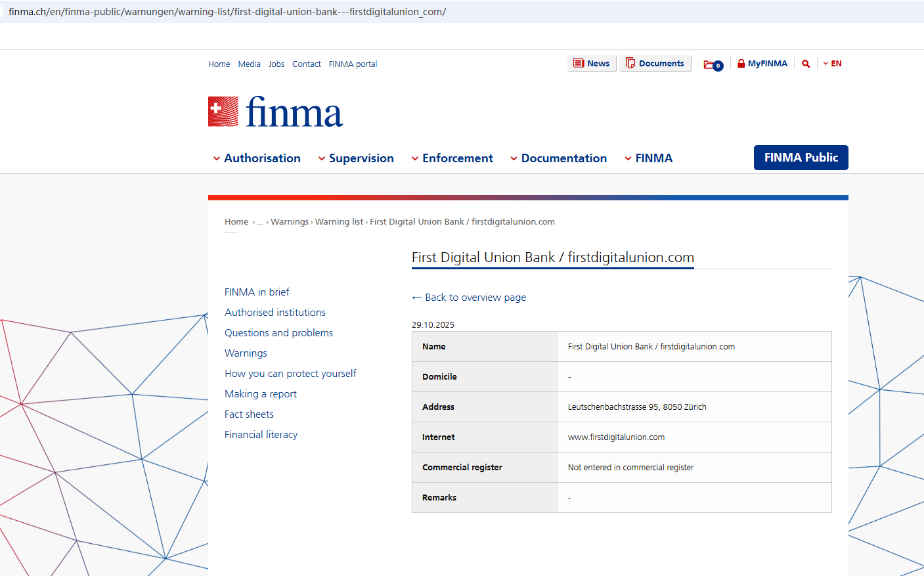Click the MyFINMA lock icon
This screenshot has width=924, height=576.
(741, 64)
